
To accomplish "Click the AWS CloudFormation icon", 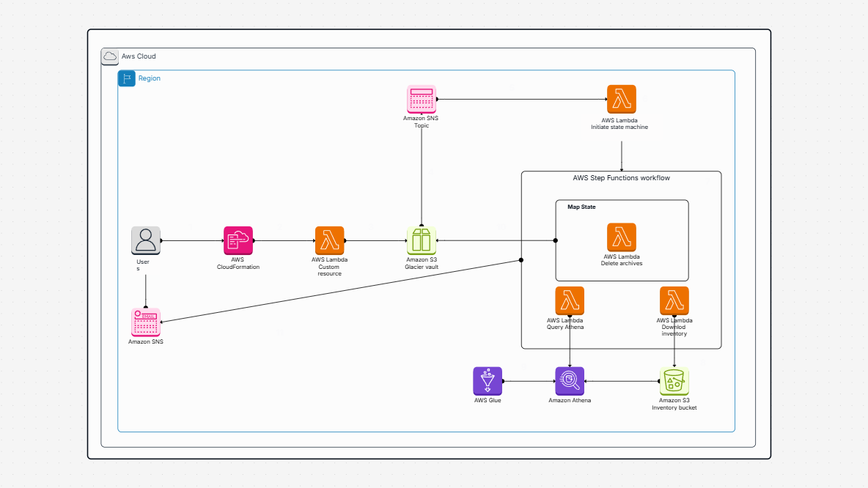I will pyautogui.click(x=238, y=240).
